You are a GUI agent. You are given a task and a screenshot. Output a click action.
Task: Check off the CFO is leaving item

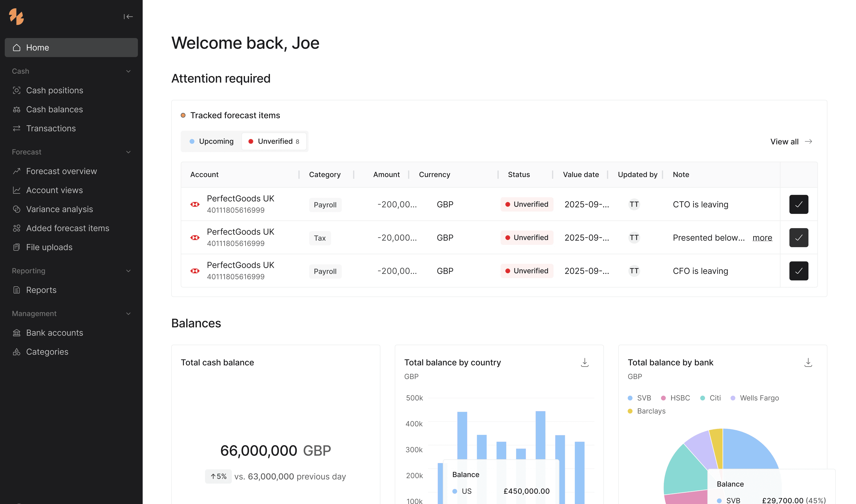pos(798,271)
